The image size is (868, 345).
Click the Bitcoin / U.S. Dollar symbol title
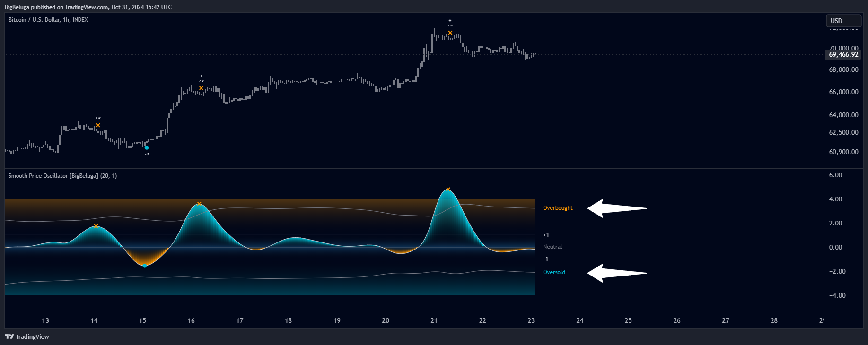tap(48, 20)
